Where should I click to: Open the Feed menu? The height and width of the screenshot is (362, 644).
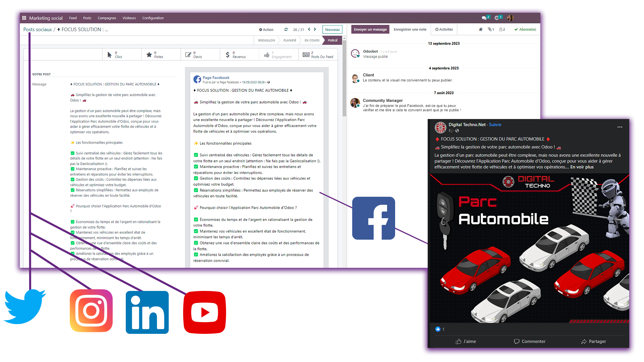(x=73, y=18)
